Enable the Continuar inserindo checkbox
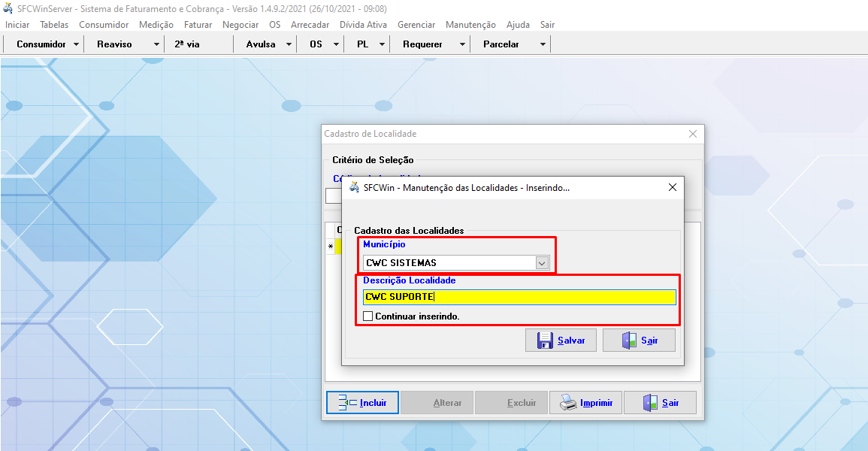868x451 pixels. point(367,316)
